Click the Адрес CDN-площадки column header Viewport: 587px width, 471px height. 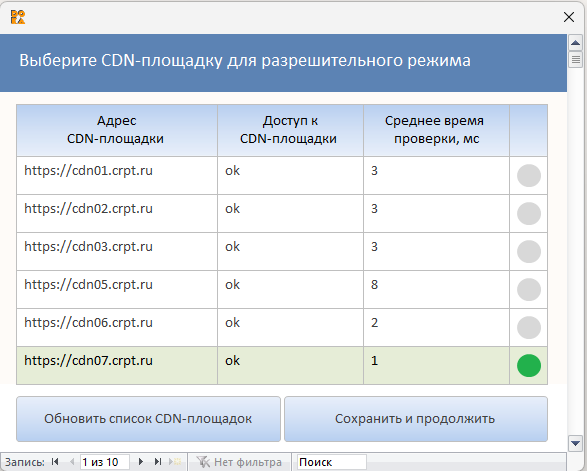coord(117,130)
